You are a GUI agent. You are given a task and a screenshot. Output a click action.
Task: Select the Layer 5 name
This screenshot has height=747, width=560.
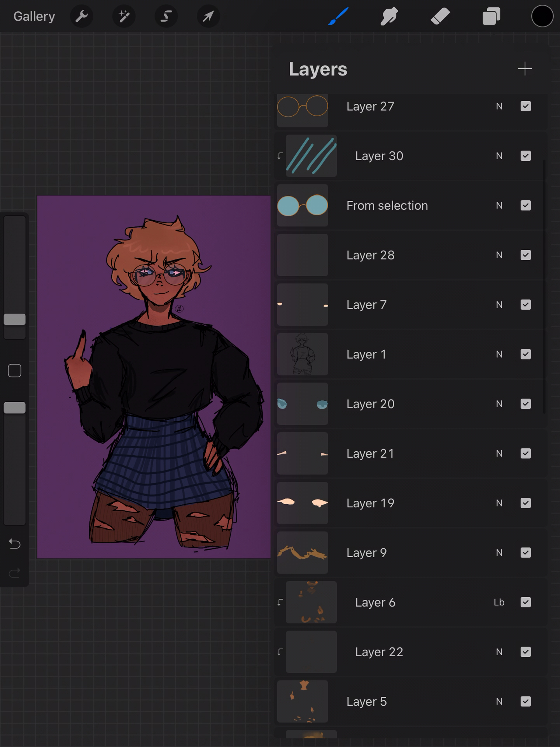[x=366, y=701]
